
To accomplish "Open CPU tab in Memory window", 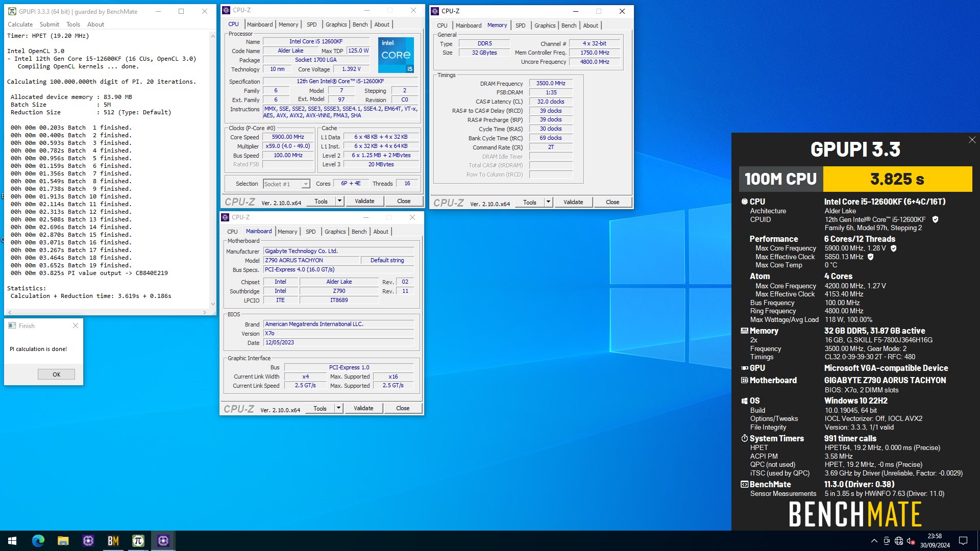I will point(442,26).
